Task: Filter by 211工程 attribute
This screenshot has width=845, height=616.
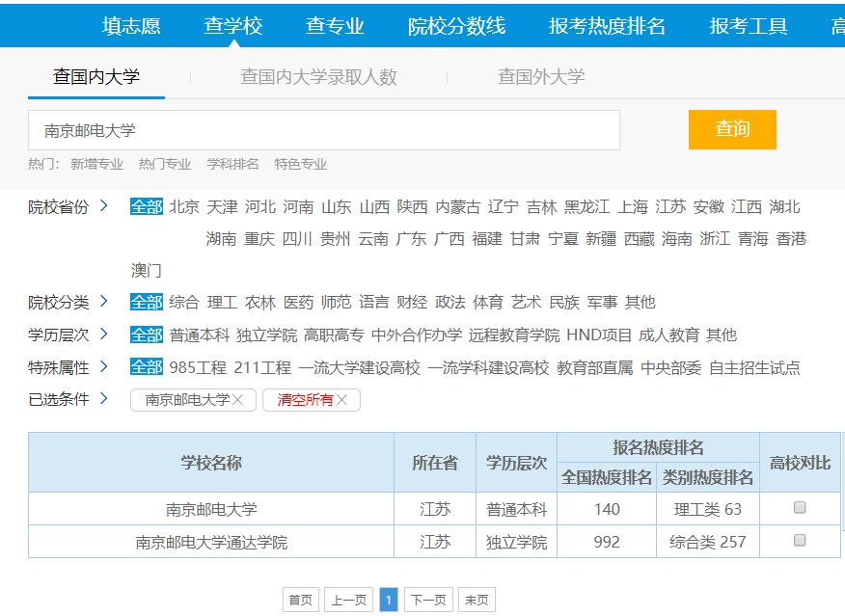Action: (262, 368)
